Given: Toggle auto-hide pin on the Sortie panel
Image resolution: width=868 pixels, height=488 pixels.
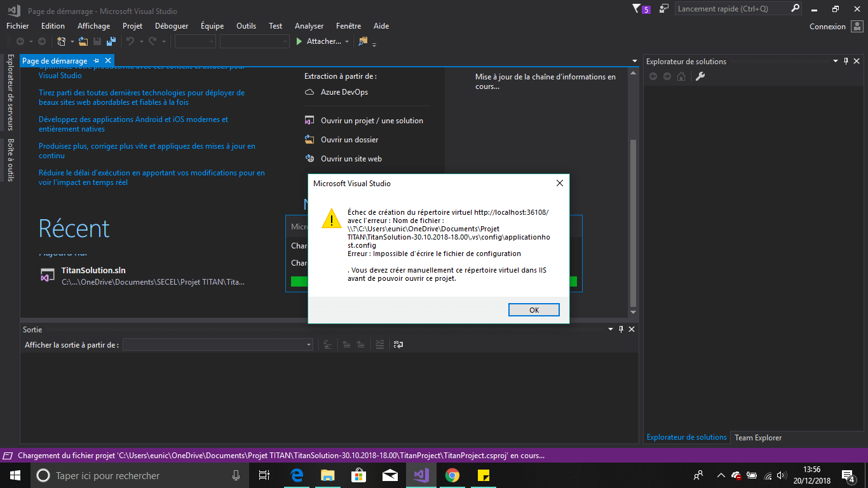Looking at the screenshot, I should [621, 329].
